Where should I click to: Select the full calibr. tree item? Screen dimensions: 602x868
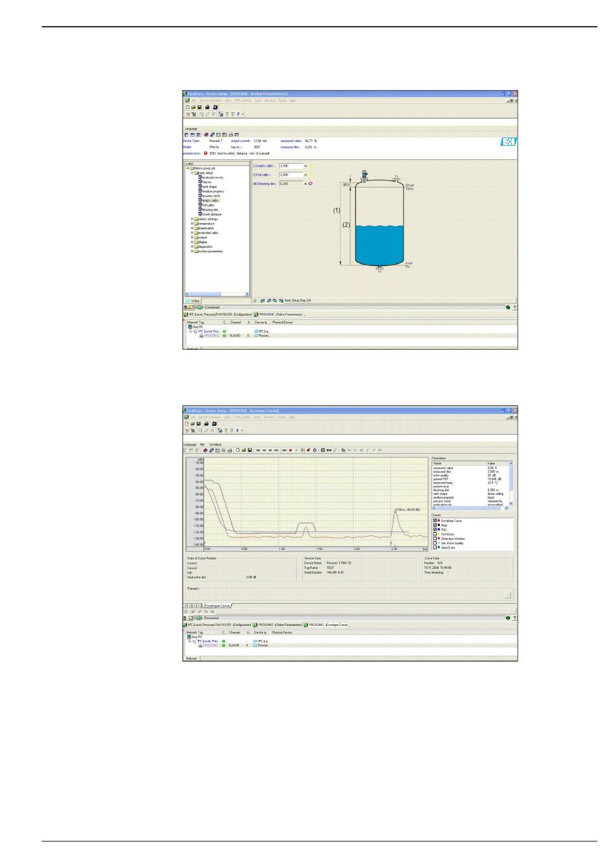208,205
